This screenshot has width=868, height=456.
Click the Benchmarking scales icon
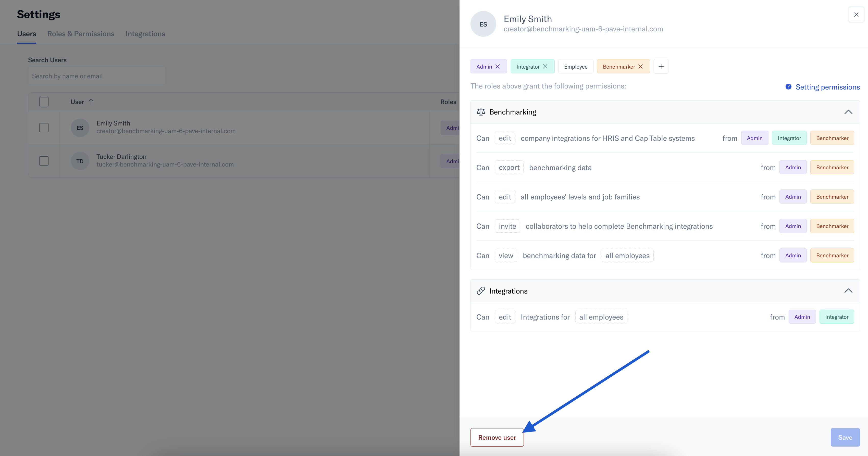[x=480, y=112]
